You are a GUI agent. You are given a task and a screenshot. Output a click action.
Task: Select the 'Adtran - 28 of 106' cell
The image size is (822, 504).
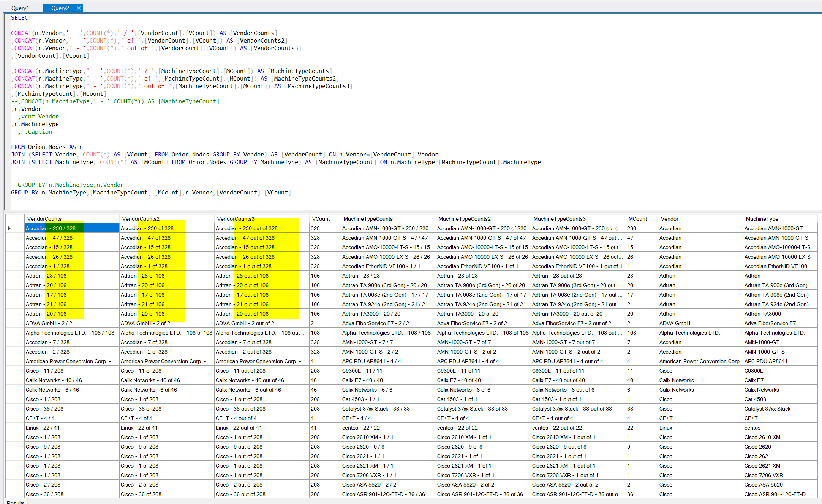coord(142,276)
